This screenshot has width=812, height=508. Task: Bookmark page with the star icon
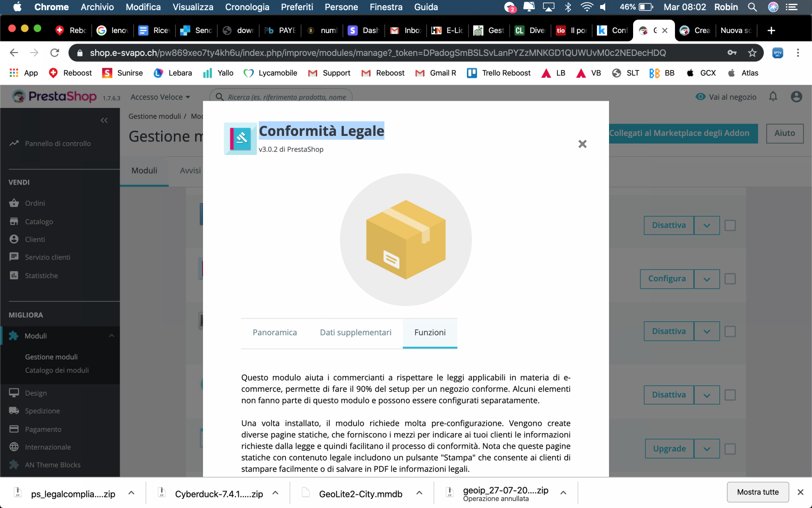(752, 53)
